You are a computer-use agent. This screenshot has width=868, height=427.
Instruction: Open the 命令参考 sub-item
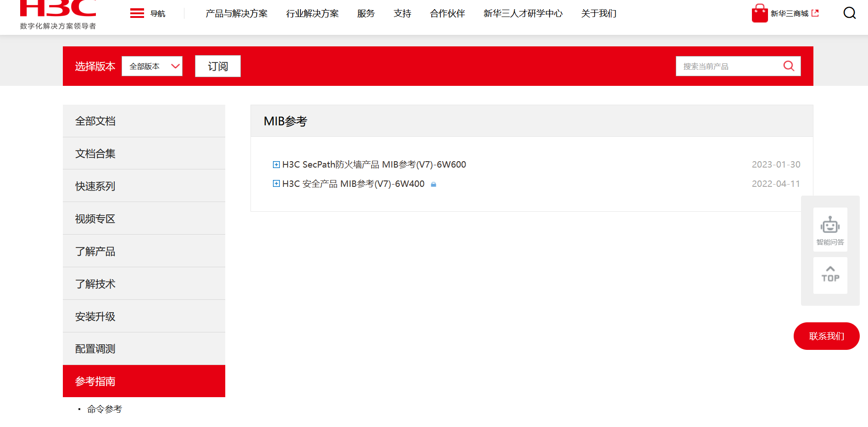point(105,409)
